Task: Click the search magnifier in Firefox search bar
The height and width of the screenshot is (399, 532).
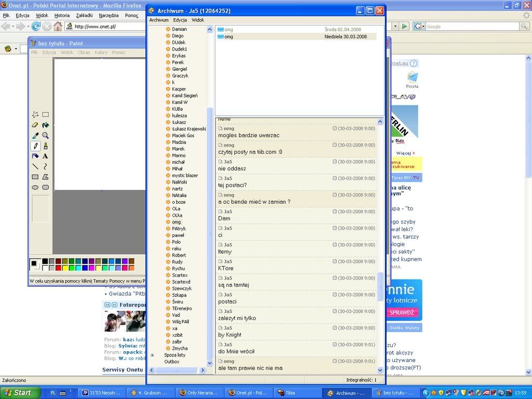Action: 524,26
